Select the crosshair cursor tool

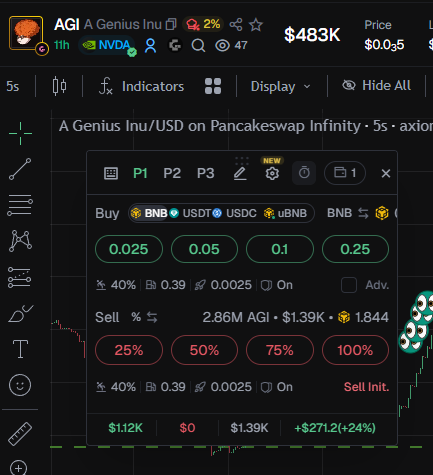pyautogui.click(x=20, y=133)
